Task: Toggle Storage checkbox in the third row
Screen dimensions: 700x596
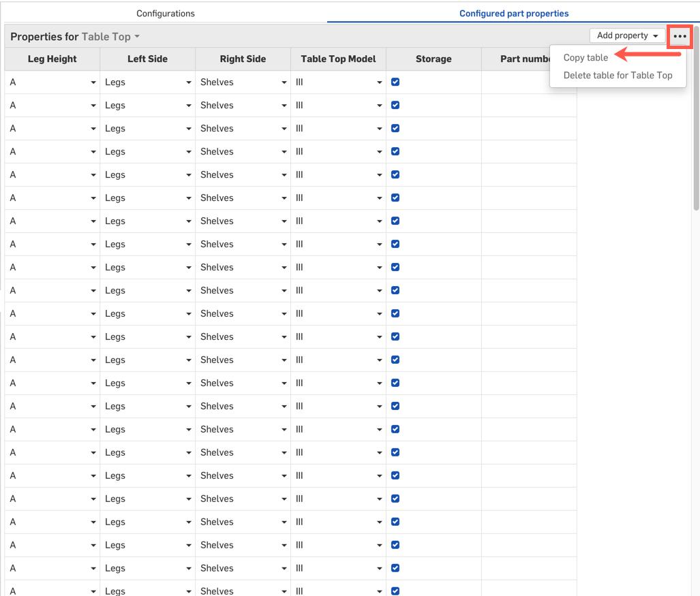Action: [395, 129]
